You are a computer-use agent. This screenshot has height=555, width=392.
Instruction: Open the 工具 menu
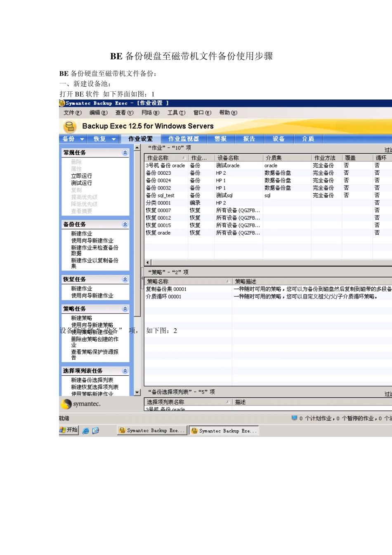coord(176,113)
